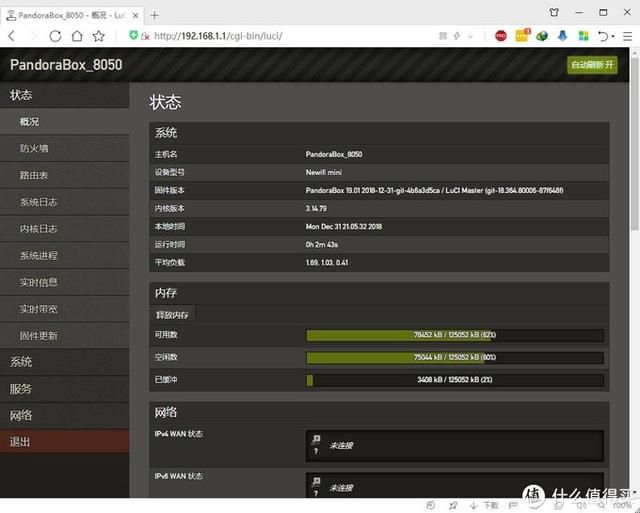Click the lightning speed mode icon
Viewport: 640px width, 513px height.
(x=457, y=36)
